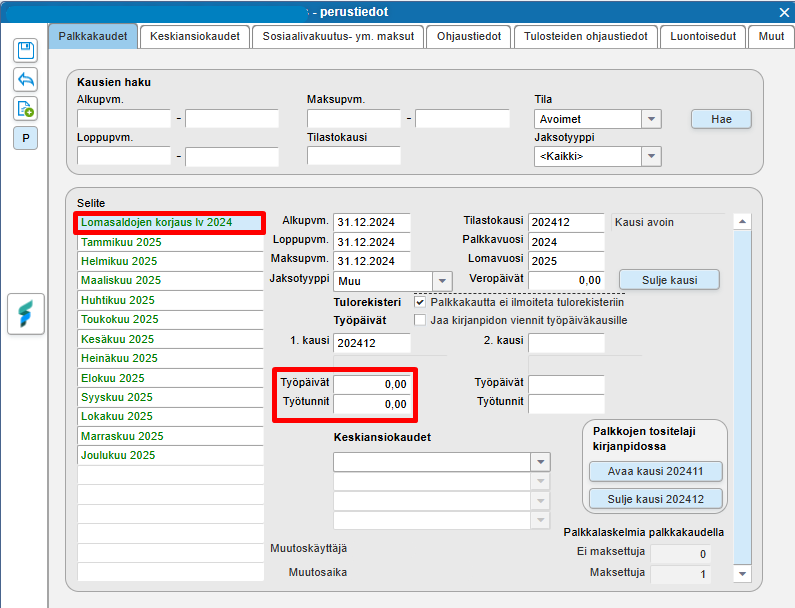Select the Marraskuu 2025 period
The image size is (795, 608).
coord(170,436)
